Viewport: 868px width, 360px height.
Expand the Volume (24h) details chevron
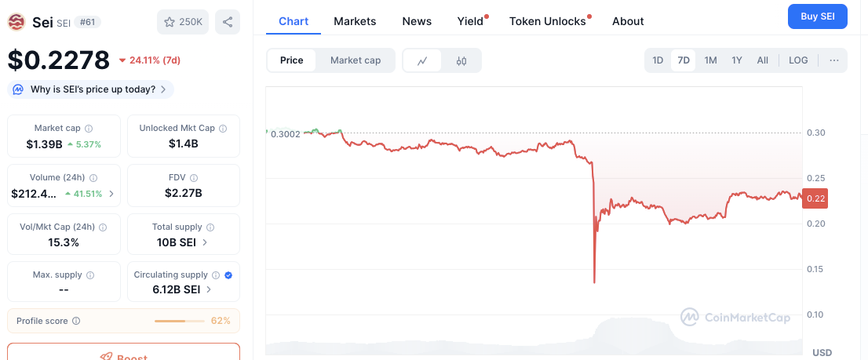click(x=111, y=193)
